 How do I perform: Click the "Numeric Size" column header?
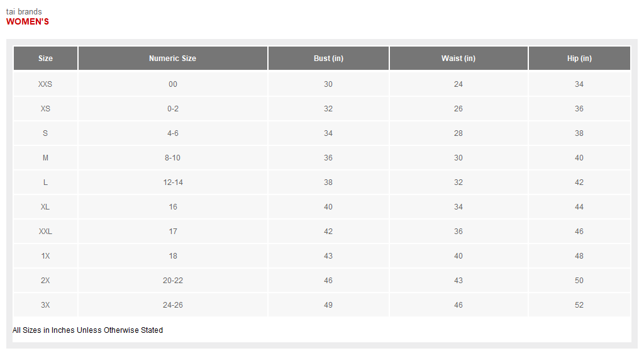(172, 59)
